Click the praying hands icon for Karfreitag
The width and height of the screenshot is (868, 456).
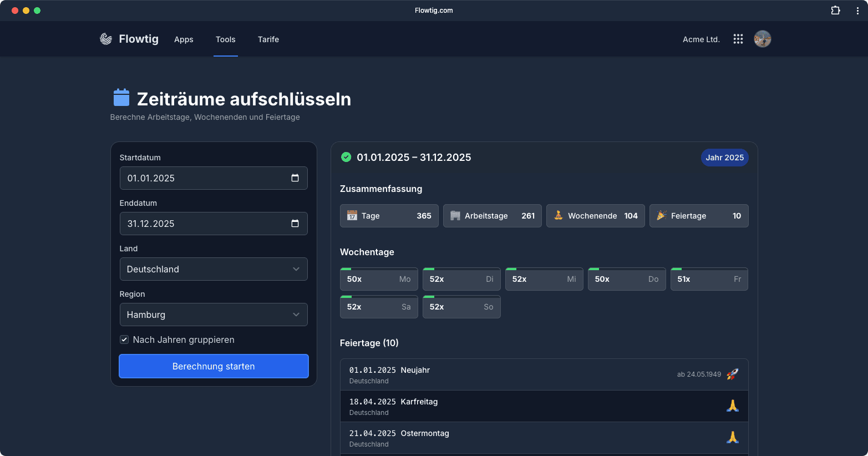tap(733, 406)
